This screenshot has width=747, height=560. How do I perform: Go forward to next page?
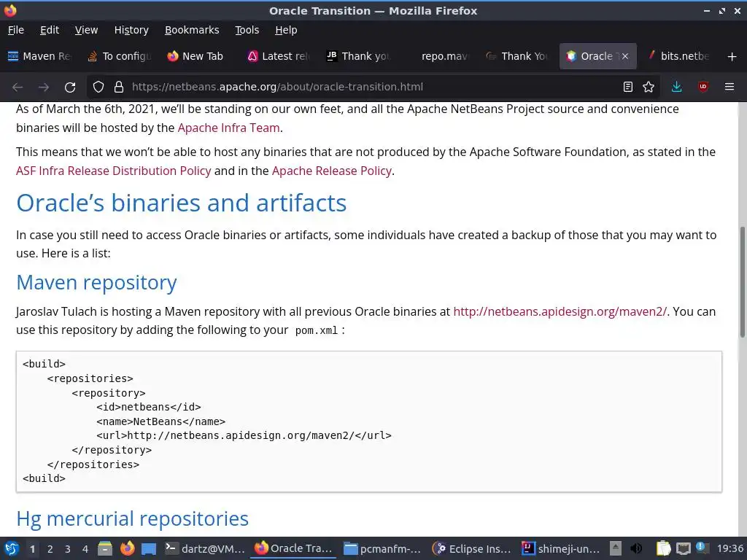tap(44, 87)
